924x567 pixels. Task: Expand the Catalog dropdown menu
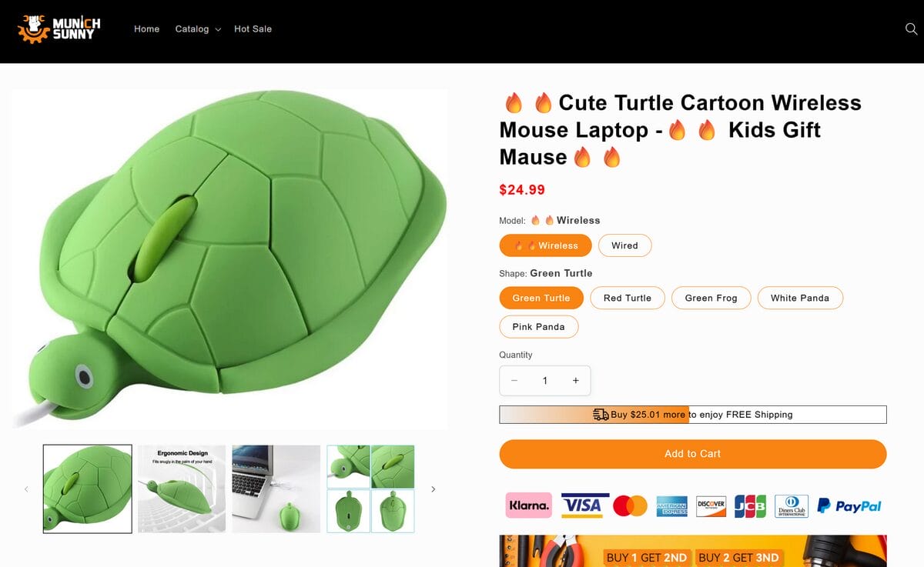197,28
